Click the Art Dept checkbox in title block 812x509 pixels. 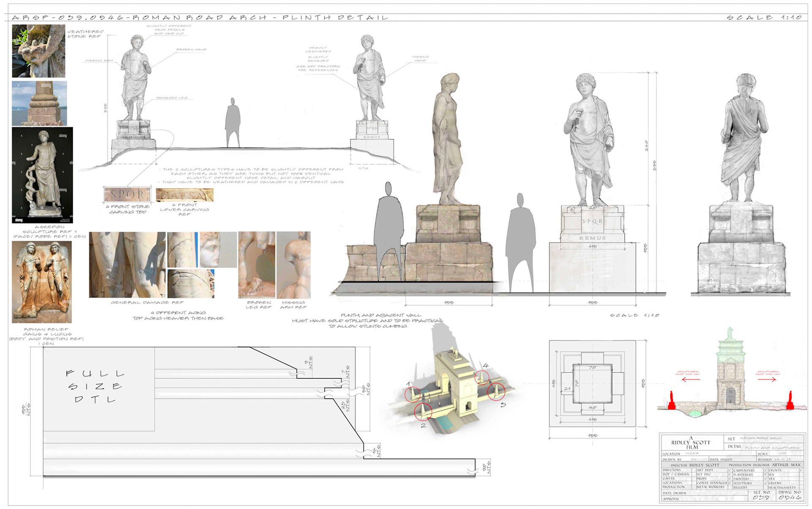click(x=730, y=470)
